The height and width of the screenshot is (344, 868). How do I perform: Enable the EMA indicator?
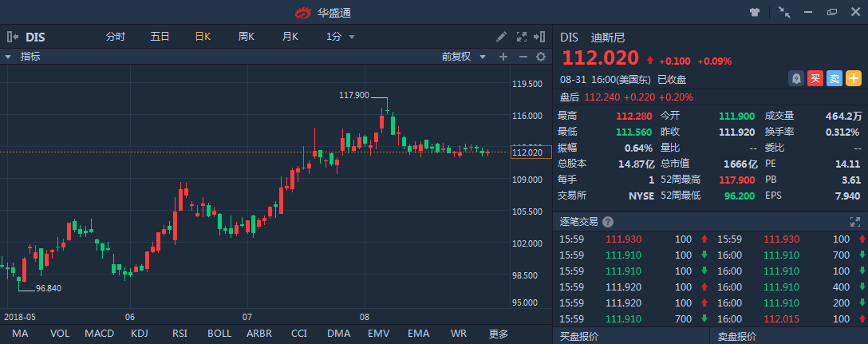click(419, 334)
